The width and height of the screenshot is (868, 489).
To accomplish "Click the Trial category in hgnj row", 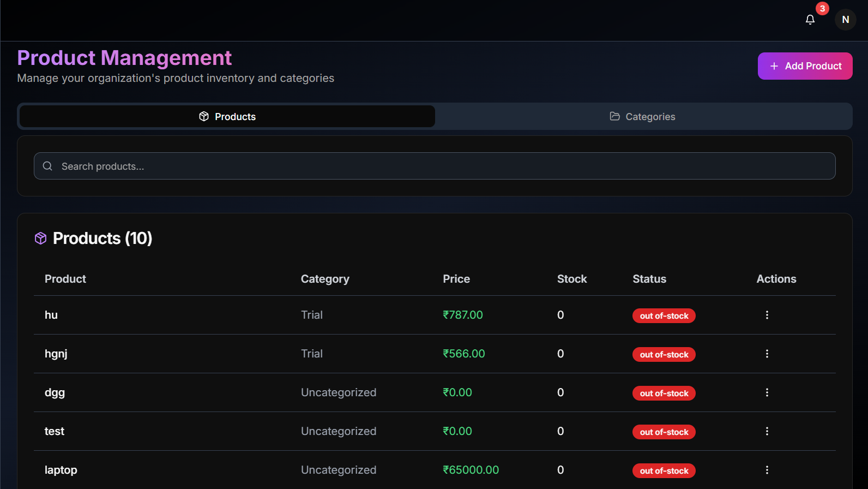I will click(x=312, y=354).
